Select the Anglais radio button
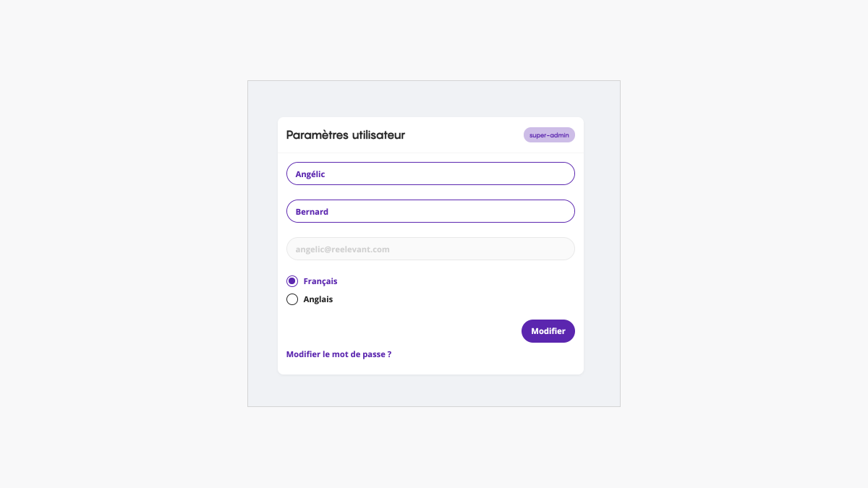Viewport: 868px width, 488px height. pos(292,299)
